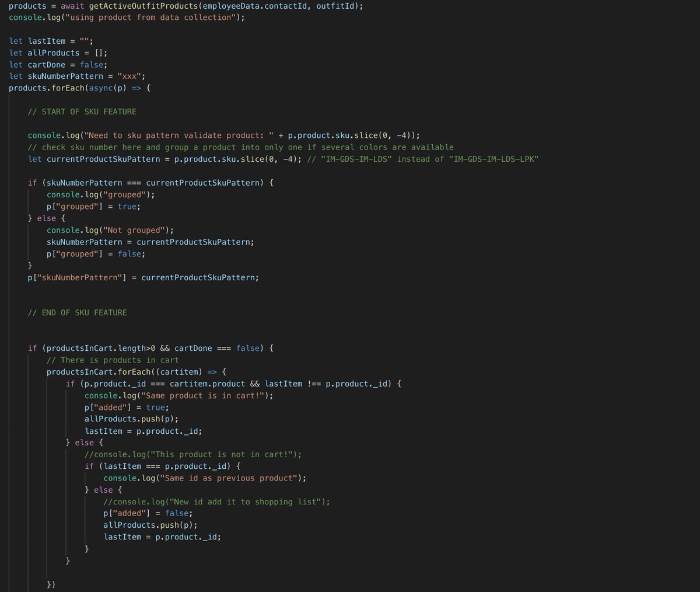Click productsInCart.forEach((cartitem) line
This screenshot has height=592, width=700.
[x=136, y=372]
